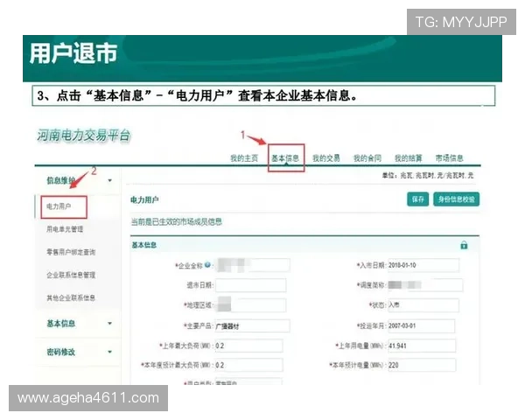The height and width of the screenshot is (420, 525).
Task: Click the 地理区域 field
Action: point(251,305)
